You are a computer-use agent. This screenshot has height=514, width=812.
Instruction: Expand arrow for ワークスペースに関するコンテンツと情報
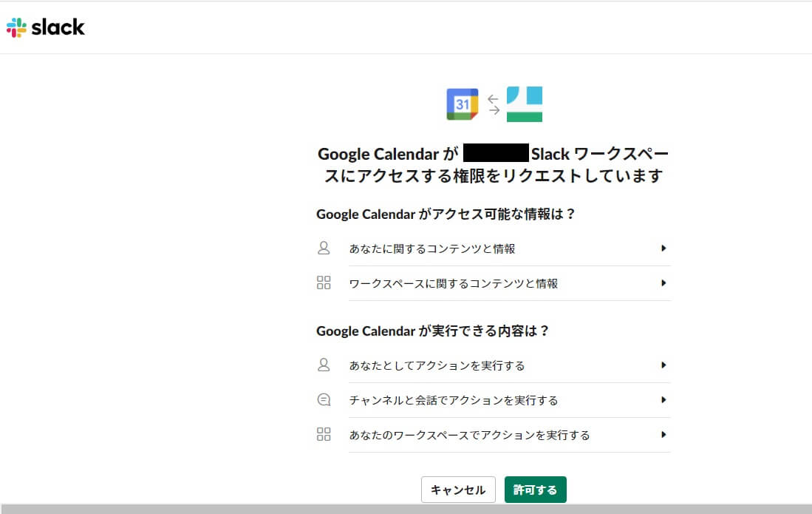pos(663,283)
